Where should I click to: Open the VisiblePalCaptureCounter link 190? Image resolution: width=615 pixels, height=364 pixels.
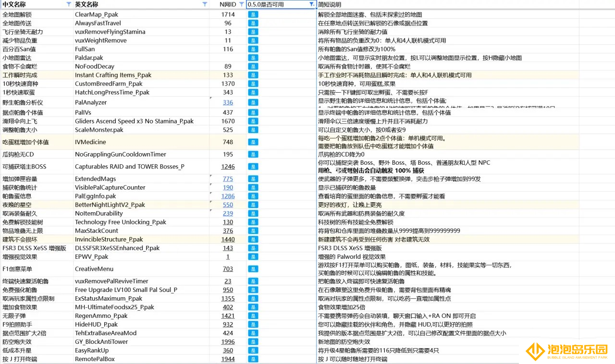point(228,187)
